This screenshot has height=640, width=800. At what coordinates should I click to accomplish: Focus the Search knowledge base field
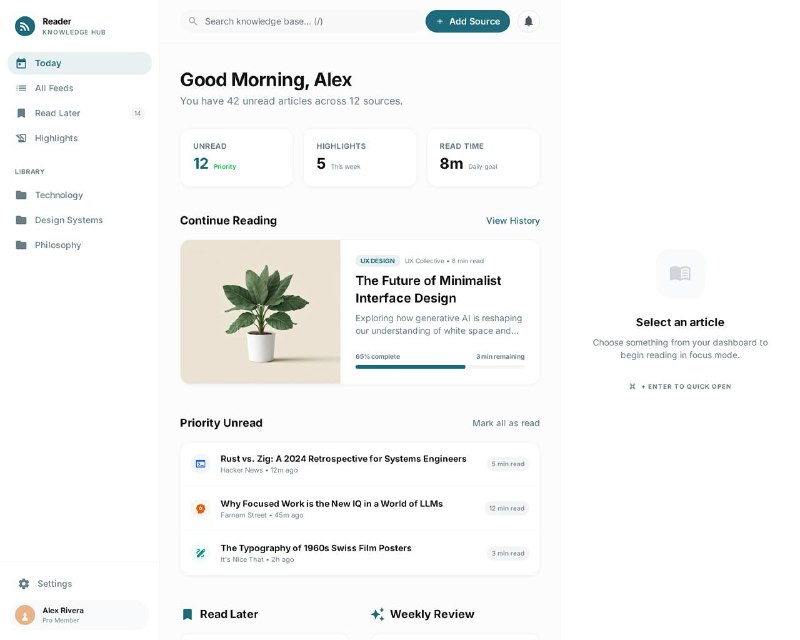[x=303, y=21]
